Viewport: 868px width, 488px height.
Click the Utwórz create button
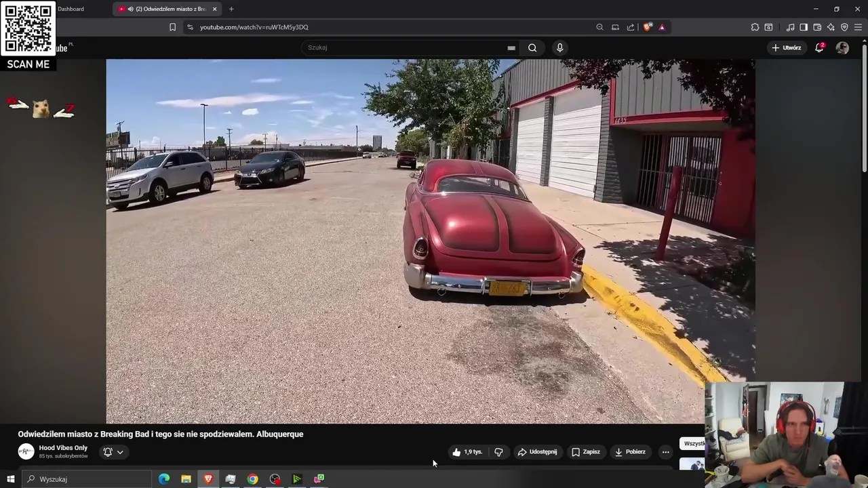pyautogui.click(x=787, y=47)
